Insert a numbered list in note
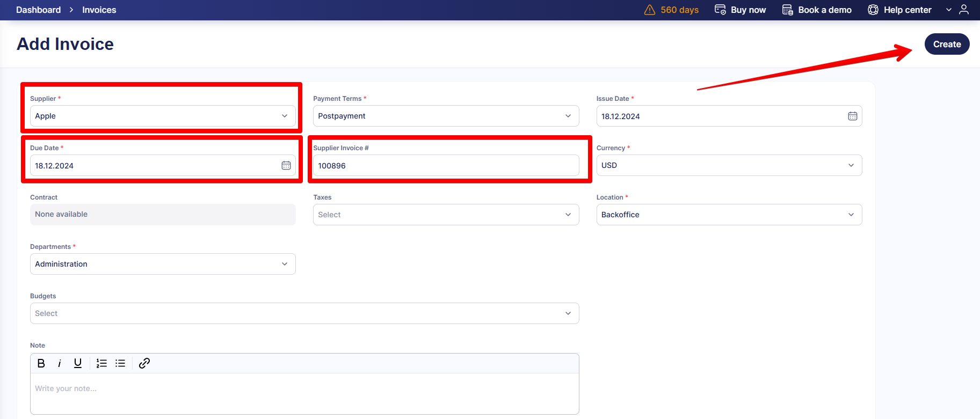Viewport: 980px width, 419px height. (x=101, y=363)
